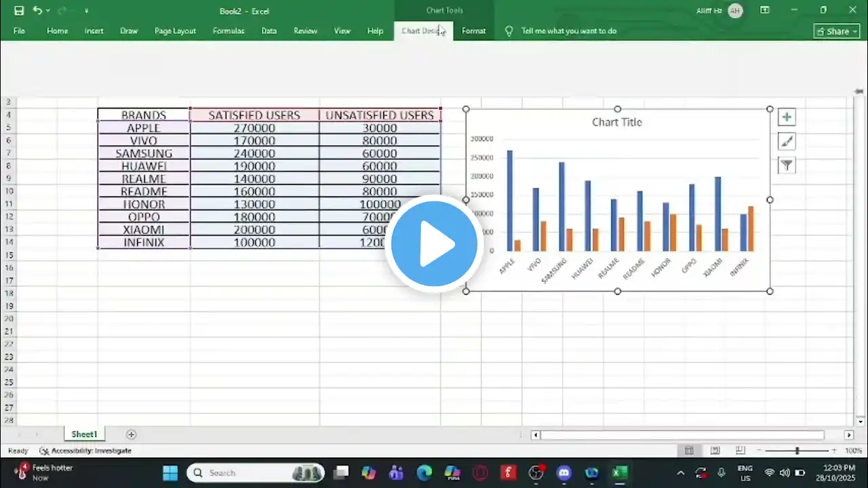This screenshot has height=488, width=868.
Task: Undo the last action
Action: point(37,10)
